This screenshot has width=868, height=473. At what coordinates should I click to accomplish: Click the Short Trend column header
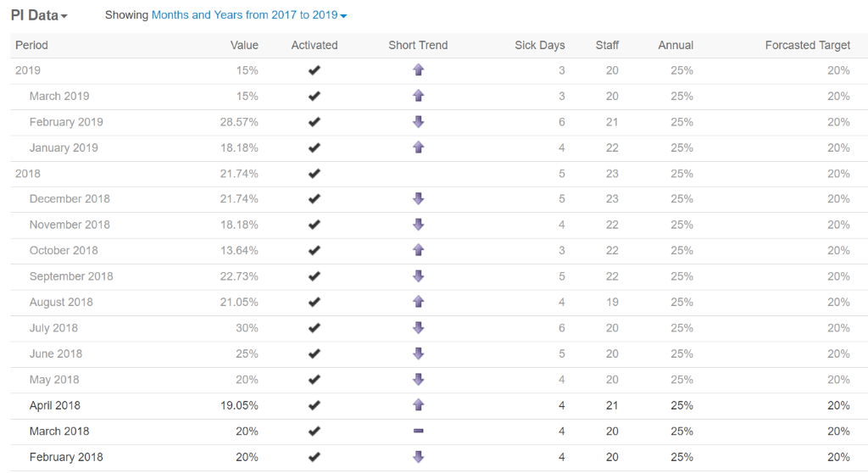click(418, 46)
